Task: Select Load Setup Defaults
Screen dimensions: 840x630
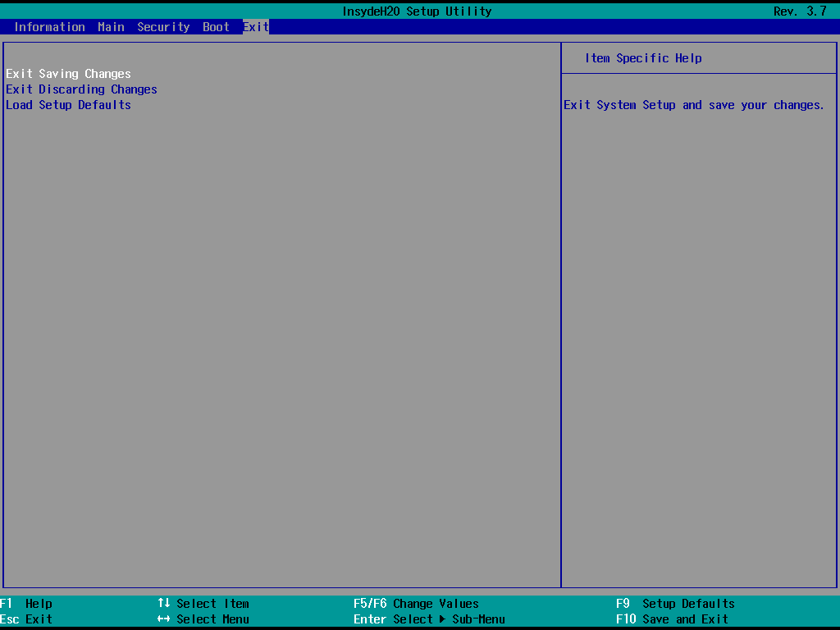Action: (69, 104)
